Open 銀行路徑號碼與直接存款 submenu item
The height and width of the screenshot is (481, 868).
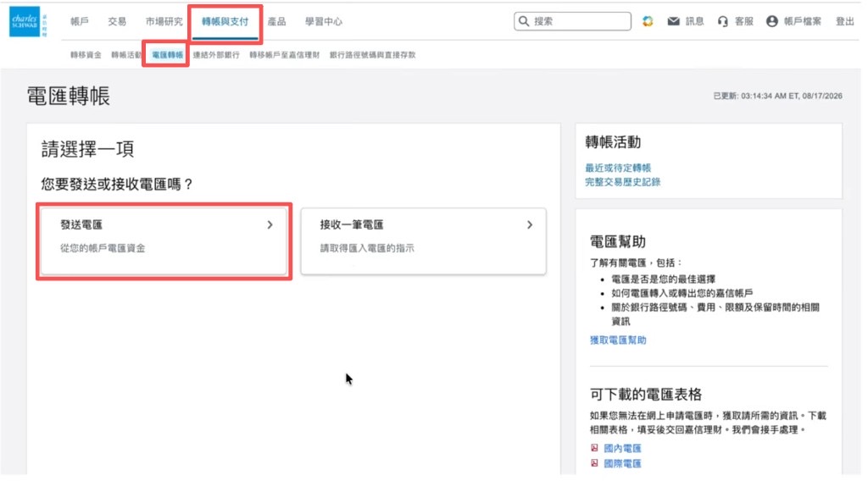tap(373, 55)
